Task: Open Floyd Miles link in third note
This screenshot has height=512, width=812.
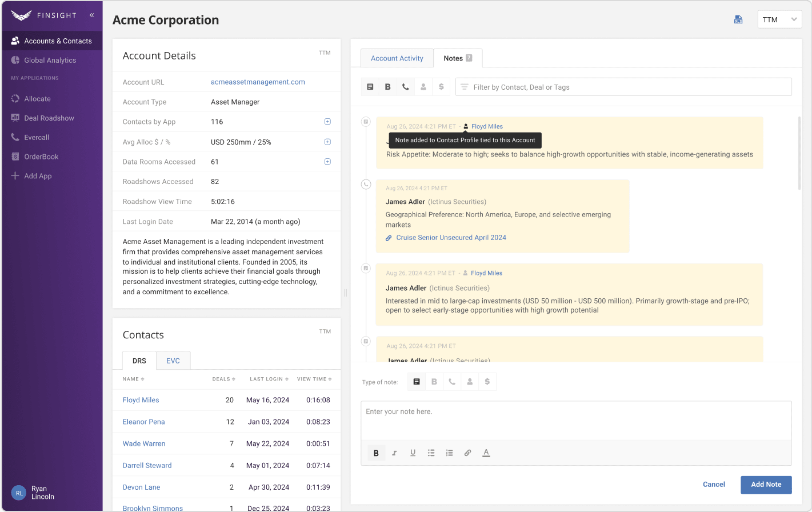Action: [486, 273]
